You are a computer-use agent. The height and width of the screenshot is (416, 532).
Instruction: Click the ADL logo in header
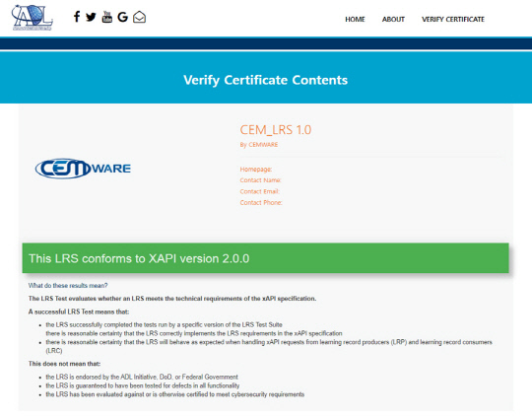click(33, 18)
